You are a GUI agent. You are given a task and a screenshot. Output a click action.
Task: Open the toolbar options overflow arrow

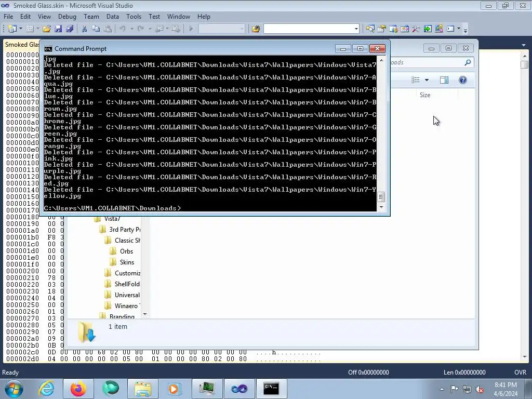(465, 30)
